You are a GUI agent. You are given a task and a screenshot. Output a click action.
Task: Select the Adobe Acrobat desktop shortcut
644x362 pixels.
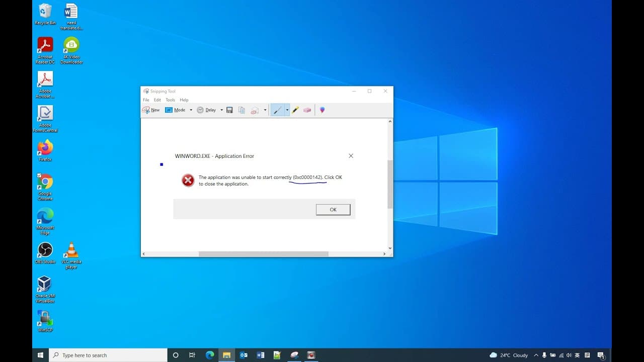coord(45,84)
